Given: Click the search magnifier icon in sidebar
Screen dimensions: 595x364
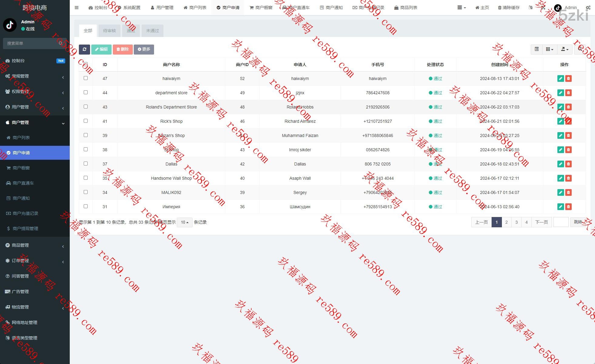Looking at the screenshot, I should (61, 43).
